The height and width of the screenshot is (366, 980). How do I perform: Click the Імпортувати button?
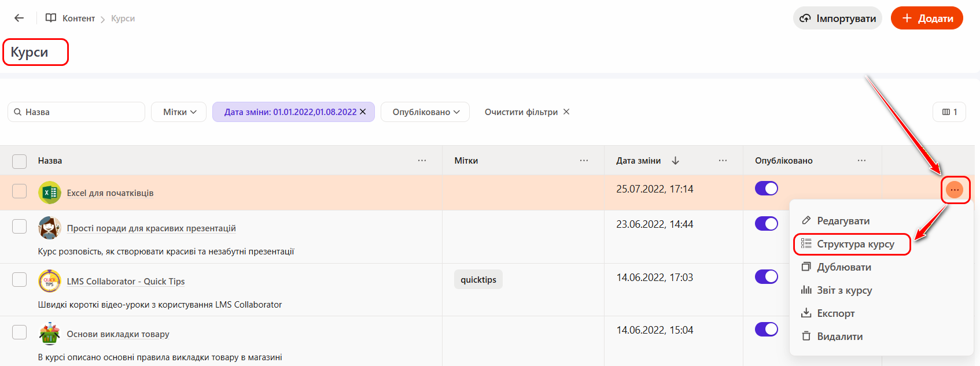pyautogui.click(x=837, y=19)
